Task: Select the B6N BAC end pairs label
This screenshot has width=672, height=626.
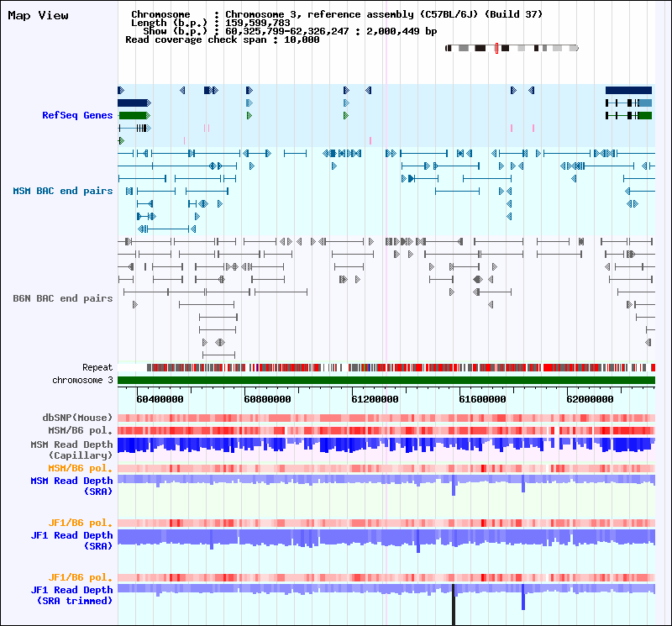Action: 62,298
